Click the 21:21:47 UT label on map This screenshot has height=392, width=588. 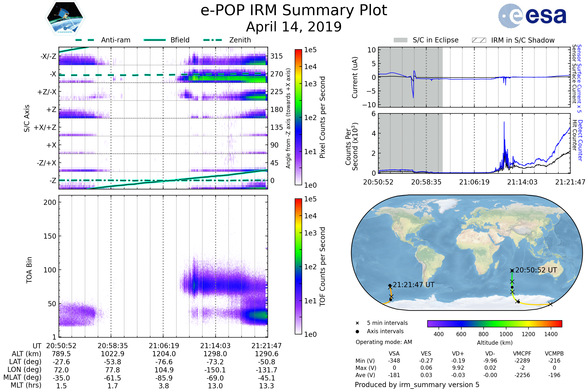(414, 285)
